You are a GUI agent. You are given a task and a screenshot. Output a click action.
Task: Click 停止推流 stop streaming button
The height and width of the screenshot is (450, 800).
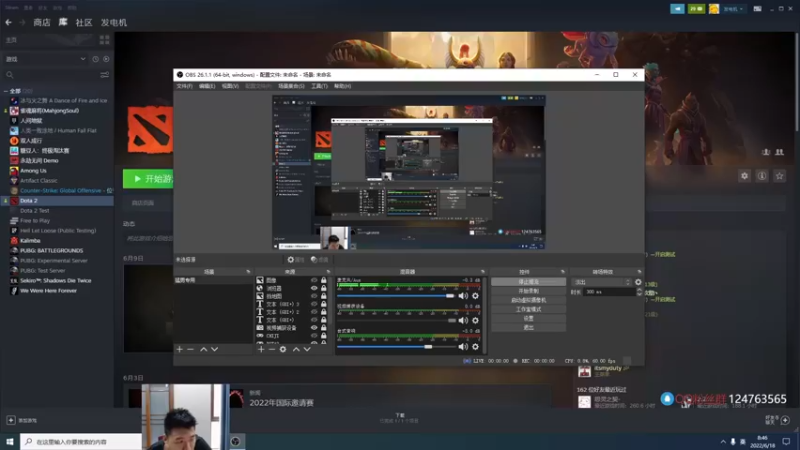pyautogui.click(x=528, y=282)
